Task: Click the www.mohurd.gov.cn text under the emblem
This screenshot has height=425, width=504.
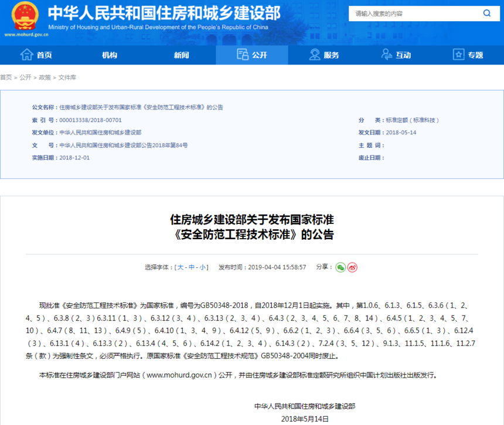Action: 26,35
